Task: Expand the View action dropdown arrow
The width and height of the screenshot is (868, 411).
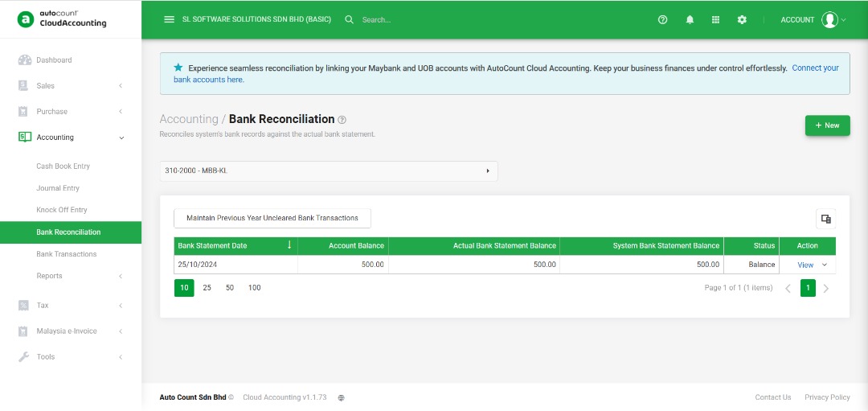Action: (x=825, y=265)
